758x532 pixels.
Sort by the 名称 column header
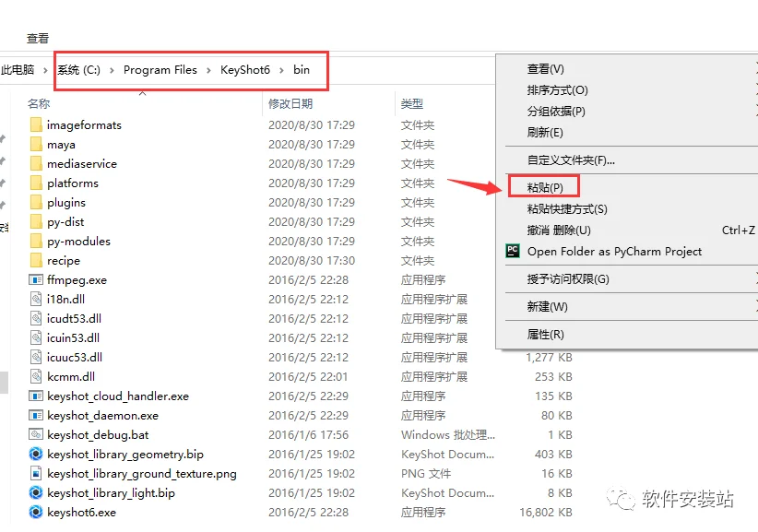(39, 103)
